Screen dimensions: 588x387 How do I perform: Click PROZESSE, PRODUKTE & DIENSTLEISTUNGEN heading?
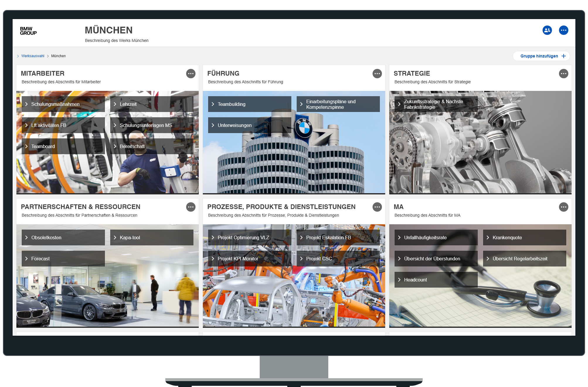[281, 207]
